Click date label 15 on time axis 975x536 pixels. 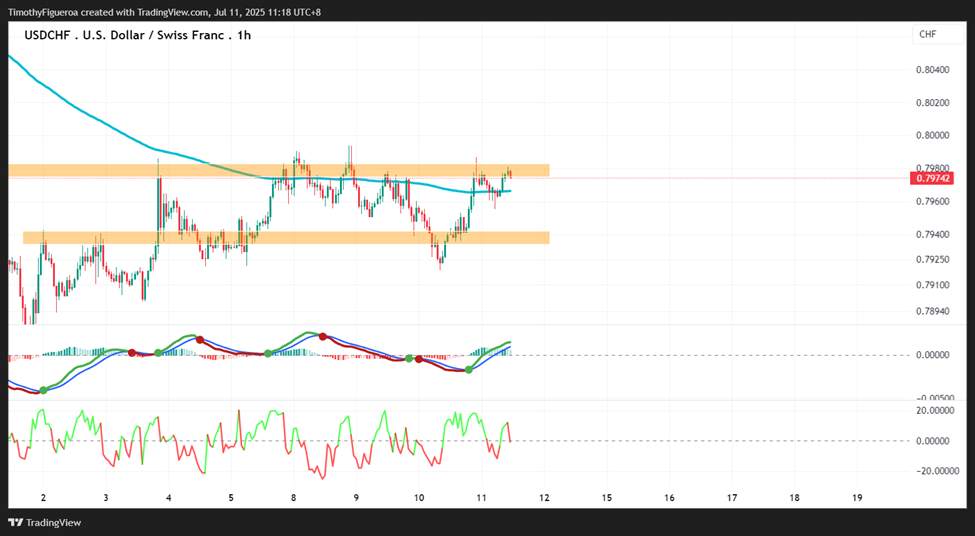click(x=607, y=498)
